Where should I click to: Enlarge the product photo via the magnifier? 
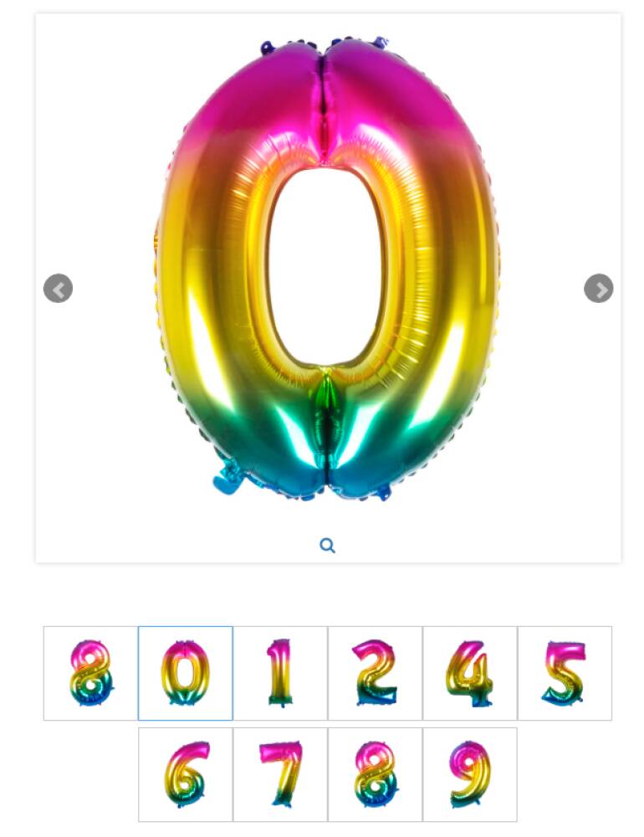tap(327, 546)
